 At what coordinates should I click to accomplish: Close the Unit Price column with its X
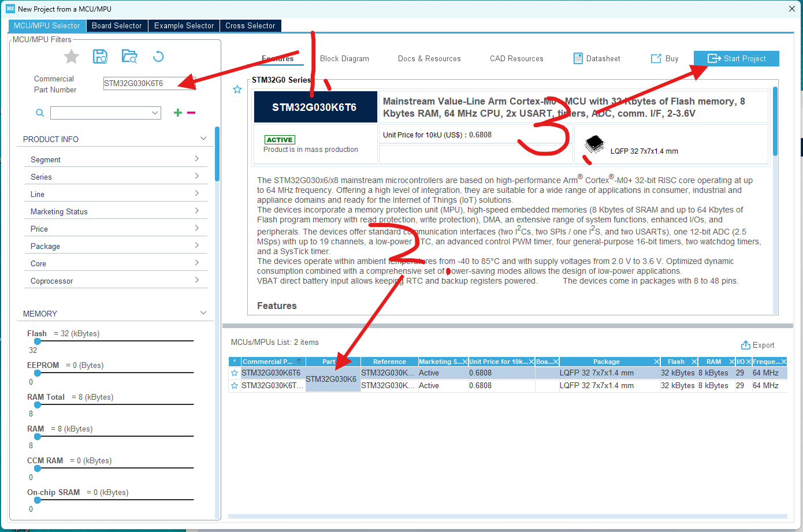coord(531,362)
